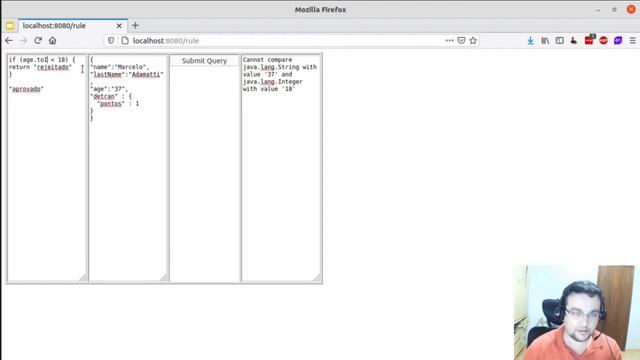Show tracking protection shield info
The width and height of the screenshot is (640, 360).
[111, 40]
